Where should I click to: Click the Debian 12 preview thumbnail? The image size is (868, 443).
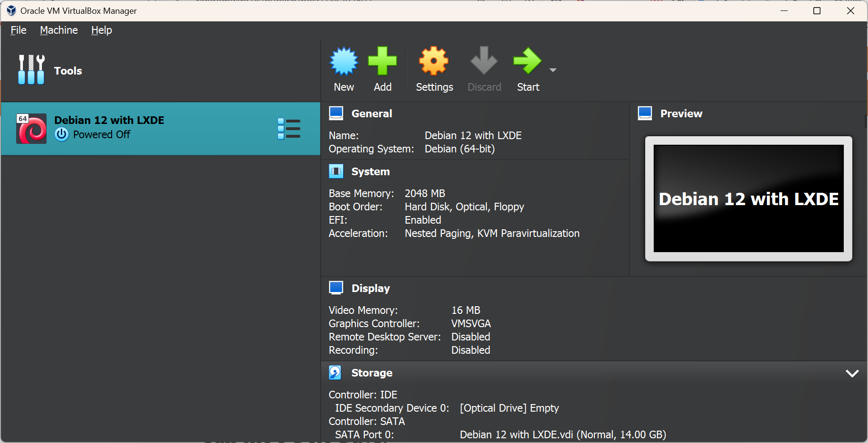pyautogui.click(x=748, y=198)
